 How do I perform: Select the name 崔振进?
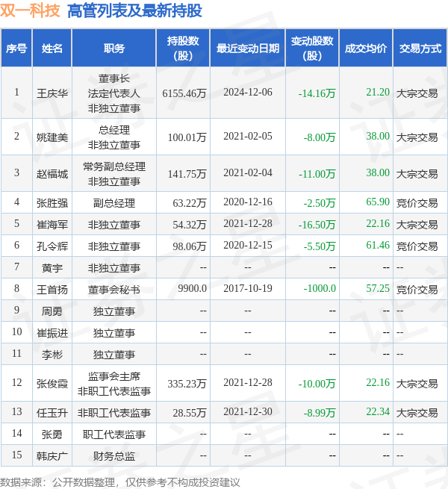[x=52, y=333]
